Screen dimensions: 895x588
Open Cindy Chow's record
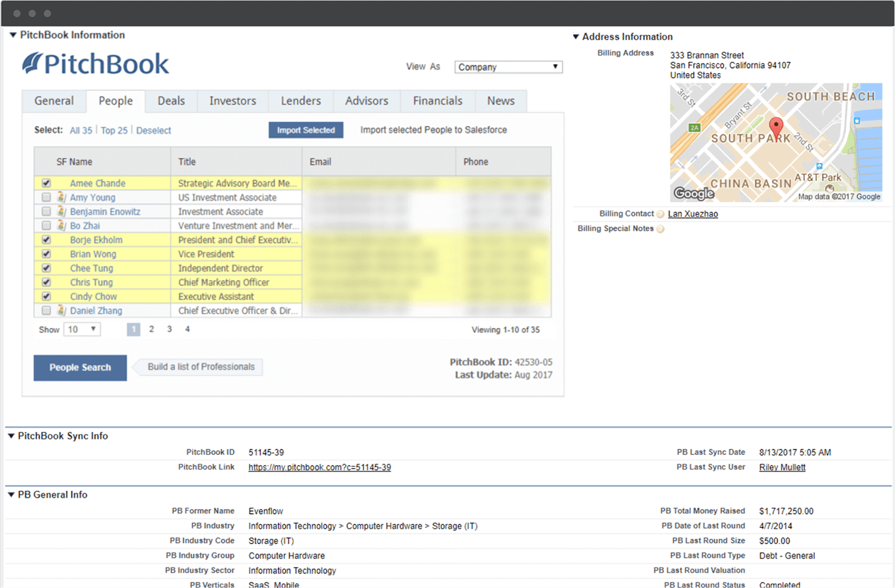pyautogui.click(x=93, y=296)
